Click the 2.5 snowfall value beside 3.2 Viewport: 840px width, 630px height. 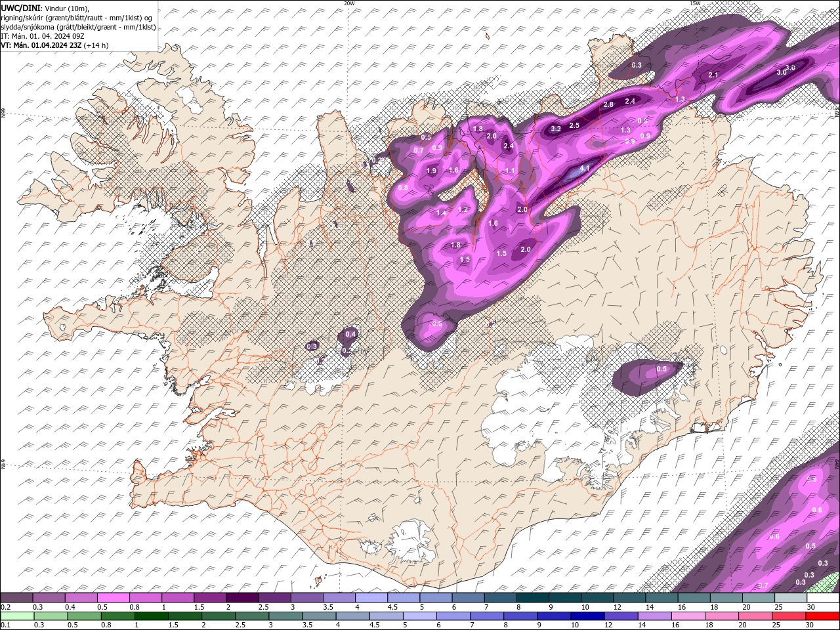pyautogui.click(x=574, y=125)
